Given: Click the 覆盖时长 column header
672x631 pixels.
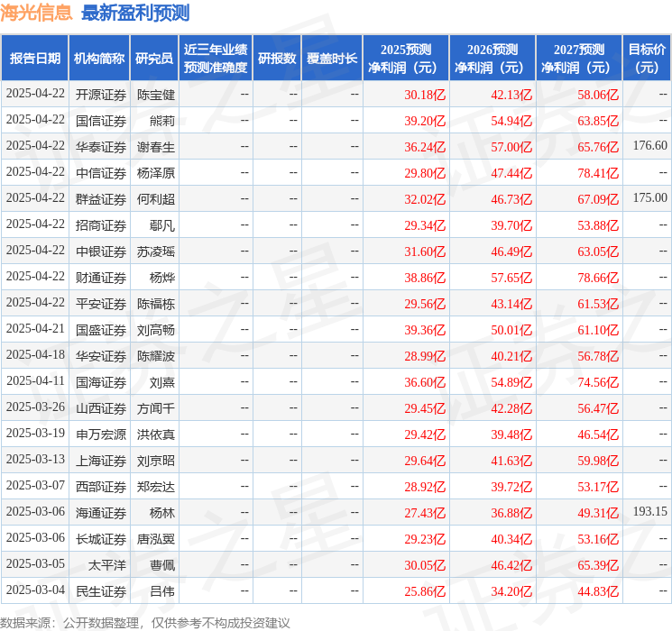Looking at the screenshot, I should 332,59.
